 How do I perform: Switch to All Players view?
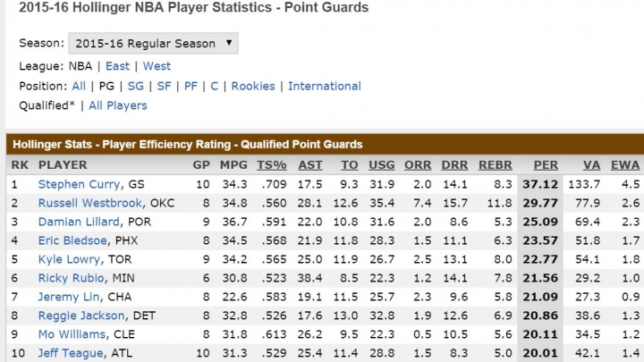(118, 105)
